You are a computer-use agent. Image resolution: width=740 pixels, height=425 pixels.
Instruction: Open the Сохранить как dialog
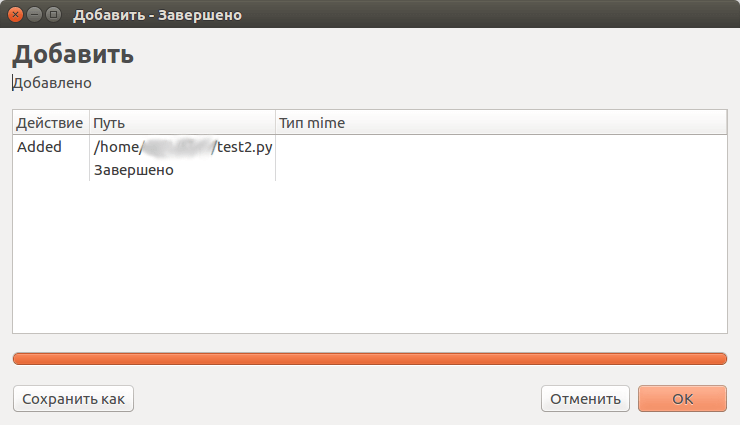[x=73, y=399]
